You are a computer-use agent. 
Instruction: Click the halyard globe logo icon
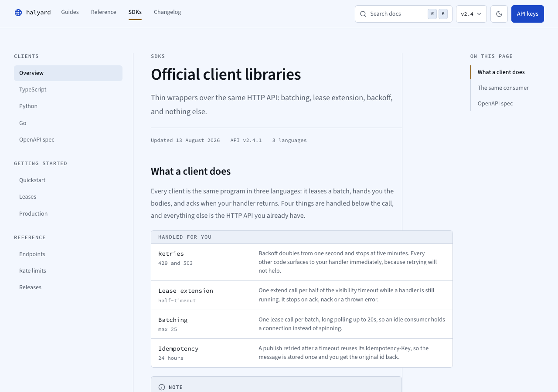[18, 13]
